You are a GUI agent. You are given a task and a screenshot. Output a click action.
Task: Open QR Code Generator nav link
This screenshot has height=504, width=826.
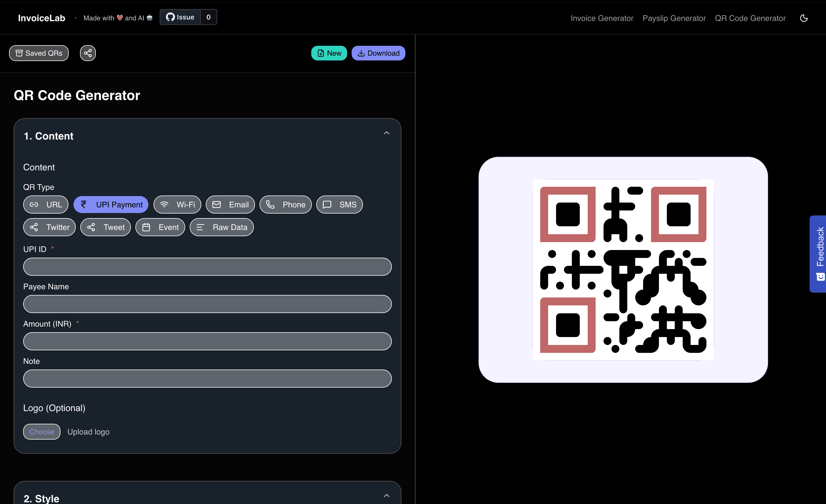(750, 18)
